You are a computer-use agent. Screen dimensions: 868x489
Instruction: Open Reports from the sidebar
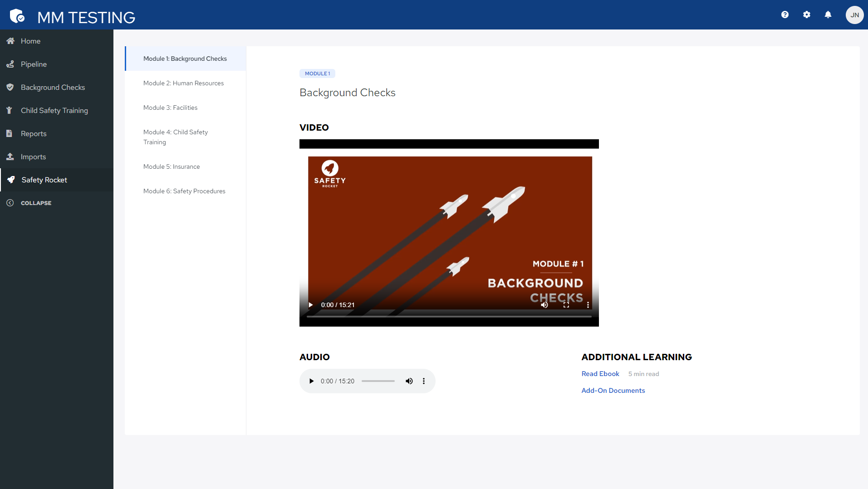34,133
